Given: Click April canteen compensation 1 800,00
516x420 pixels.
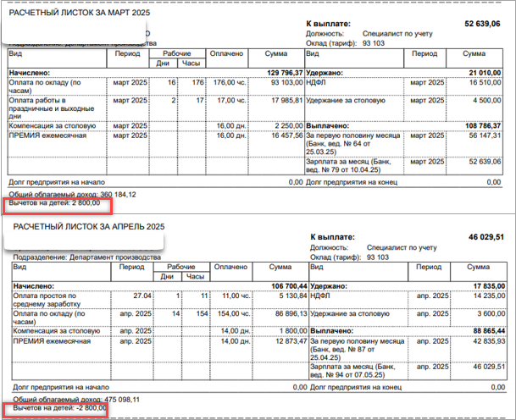Looking at the screenshot, I should (293, 330).
